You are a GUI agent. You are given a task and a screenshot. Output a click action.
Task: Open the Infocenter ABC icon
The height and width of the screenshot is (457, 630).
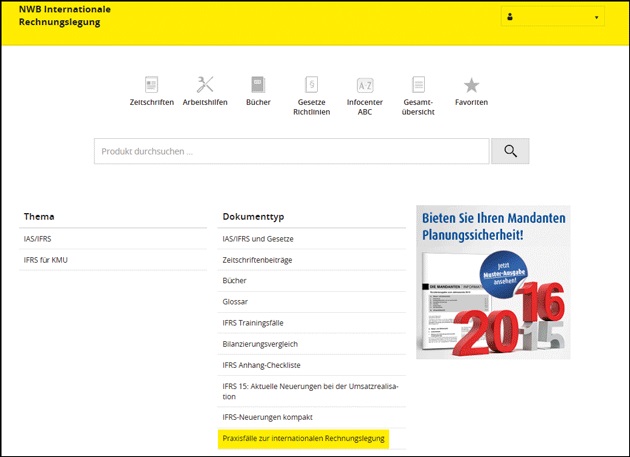coord(365,86)
